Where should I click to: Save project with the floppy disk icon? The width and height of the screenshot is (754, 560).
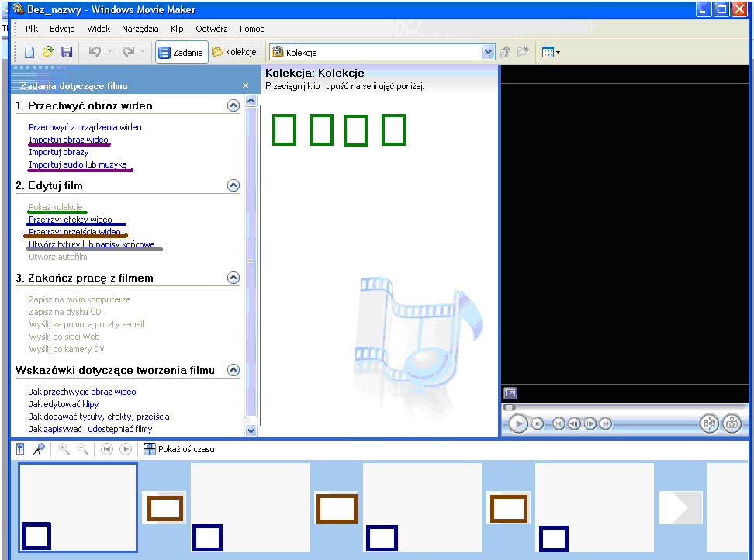pyautogui.click(x=67, y=52)
